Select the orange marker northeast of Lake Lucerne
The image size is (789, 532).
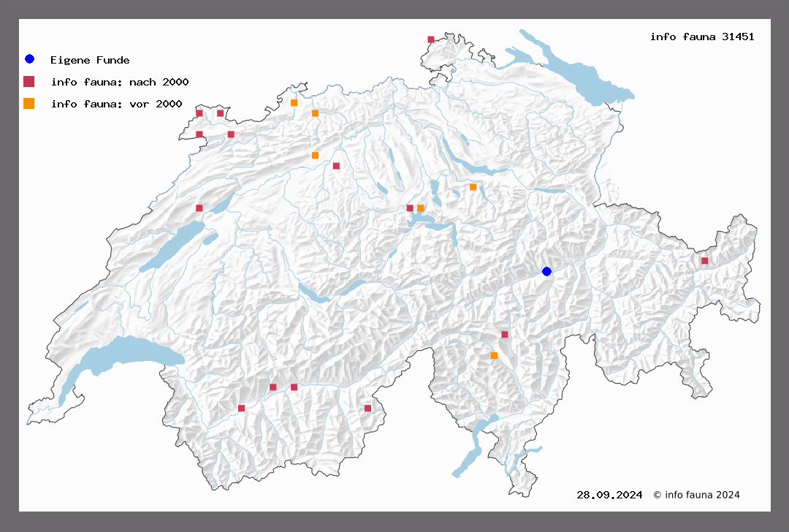[x=473, y=187]
